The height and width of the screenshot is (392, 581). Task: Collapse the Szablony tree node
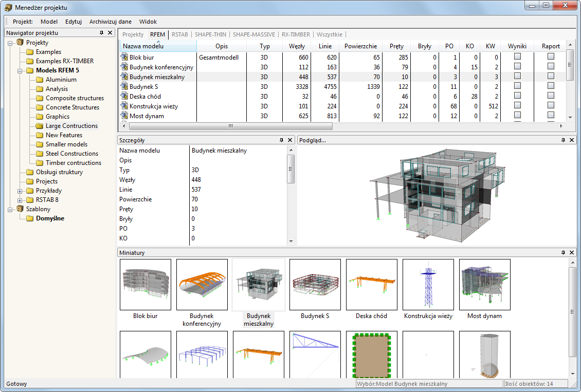[10, 210]
